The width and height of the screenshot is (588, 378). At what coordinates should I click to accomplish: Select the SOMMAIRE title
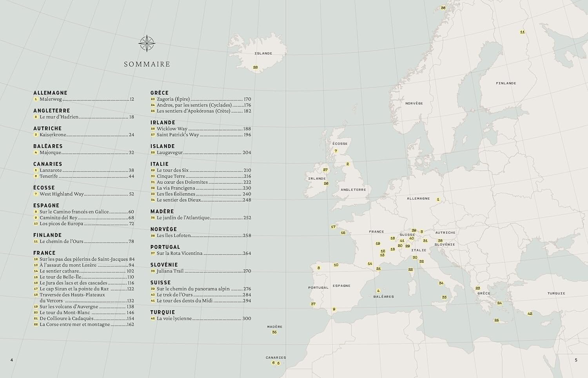[146, 64]
